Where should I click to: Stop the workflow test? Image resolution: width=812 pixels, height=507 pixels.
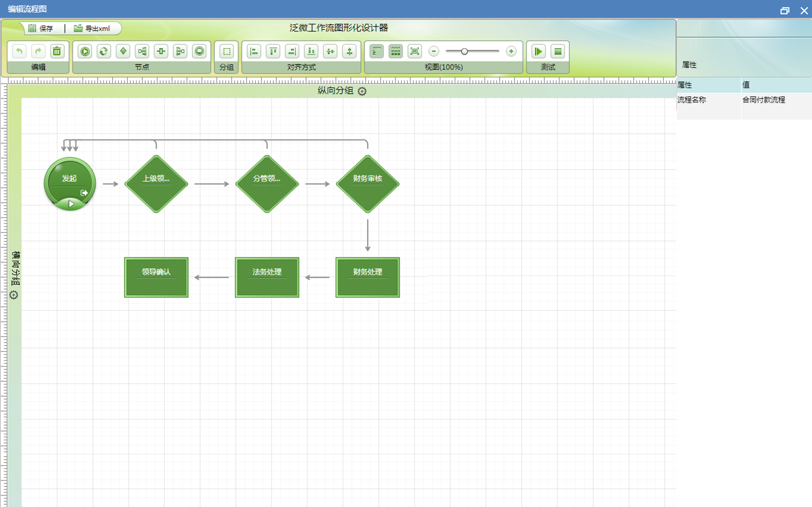558,51
